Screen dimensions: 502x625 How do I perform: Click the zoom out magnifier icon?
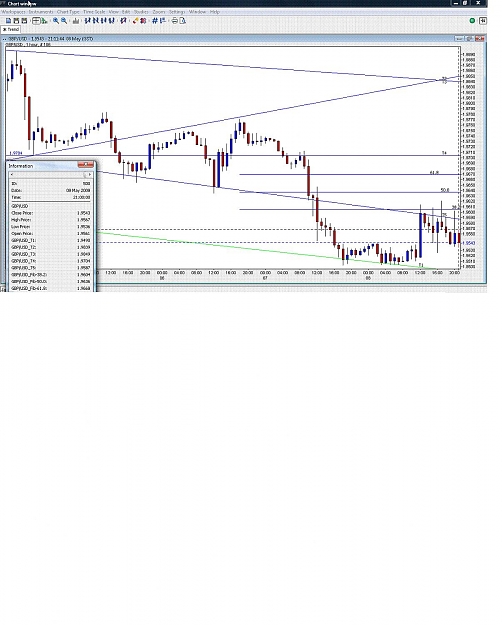64,21
